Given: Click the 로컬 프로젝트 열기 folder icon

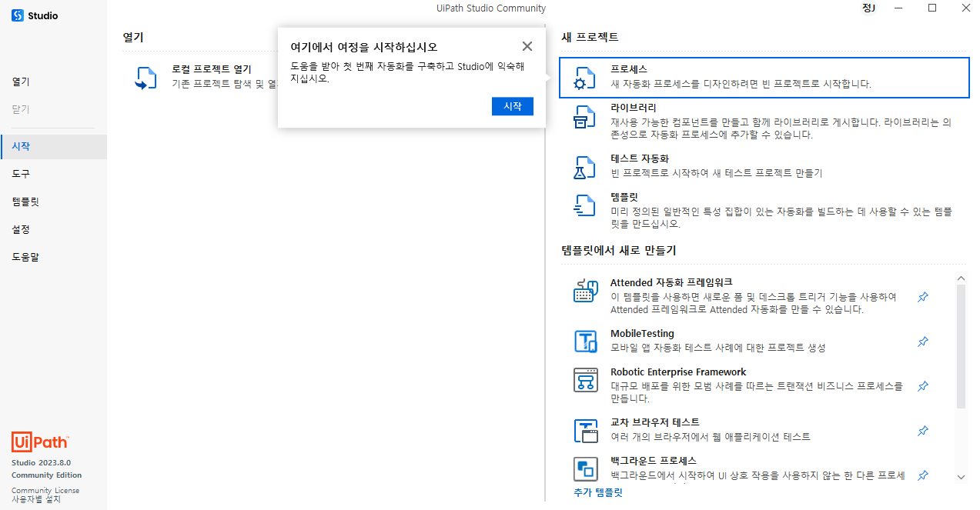Looking at the screenshot, I should click(x=145, y=78).
